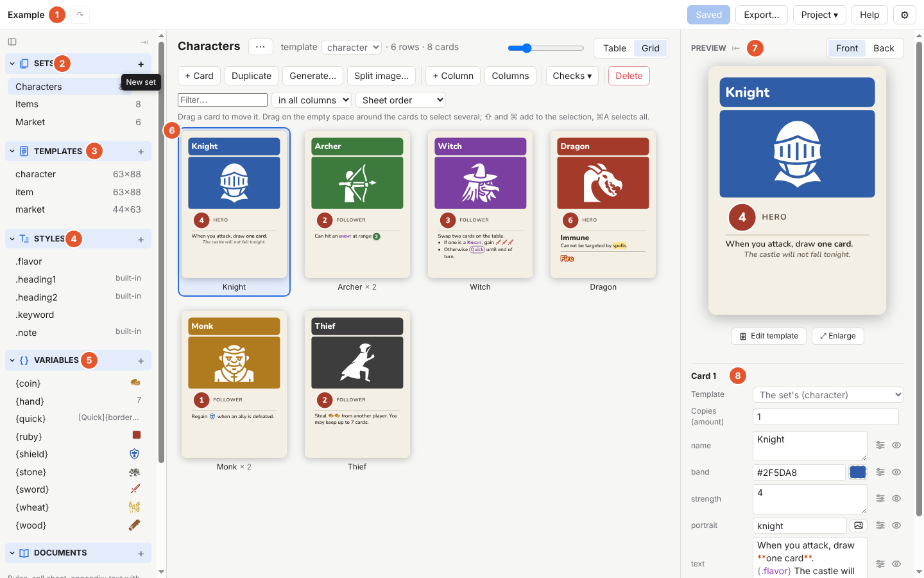The height and width of the screenshot is (578, 924).
Task: Toggle visibility of the portrait field
Action: coord(896,525)
